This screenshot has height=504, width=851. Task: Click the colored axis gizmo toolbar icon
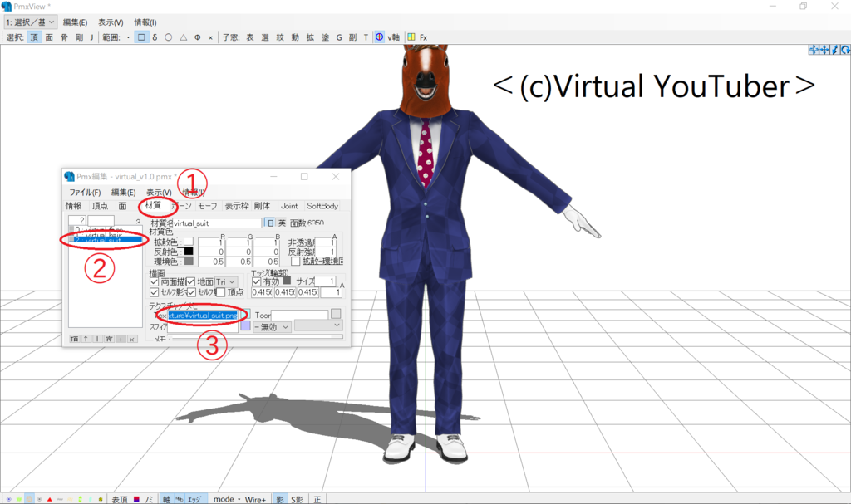tap(379, 37)
